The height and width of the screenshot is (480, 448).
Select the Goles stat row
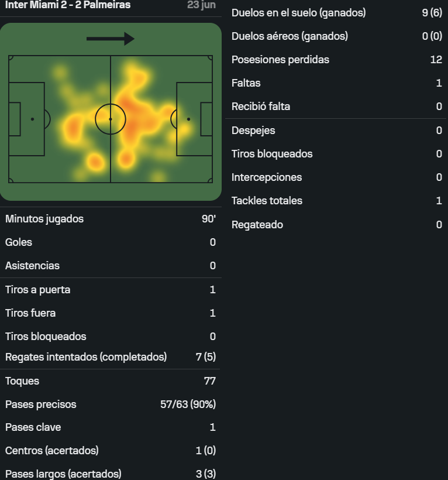tap(111, 242)
